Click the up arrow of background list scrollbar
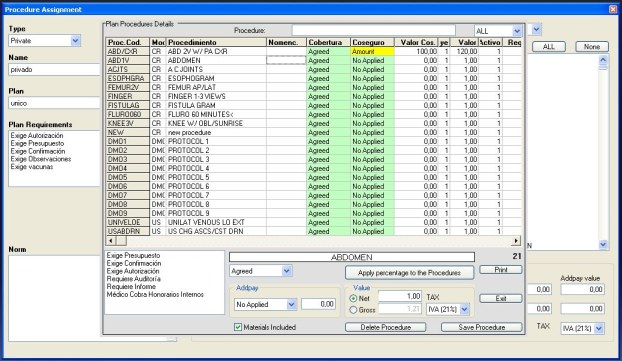The width and height of the screenshot is (622, 361). click(603, 60)
